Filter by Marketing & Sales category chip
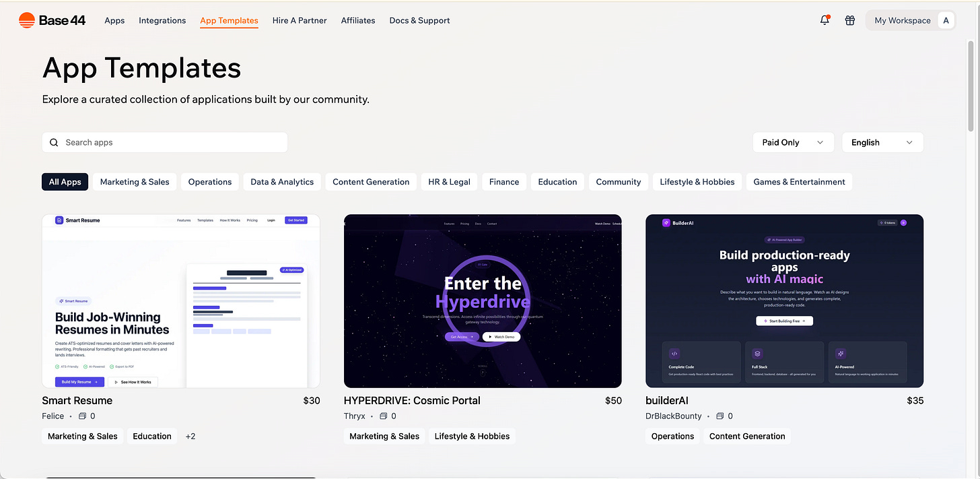This screenshot has width=980, height=479. [135, 182]
